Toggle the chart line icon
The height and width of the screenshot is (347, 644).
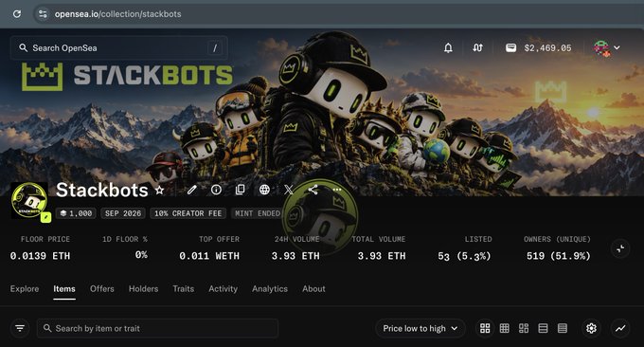click(x=620, y=328)
